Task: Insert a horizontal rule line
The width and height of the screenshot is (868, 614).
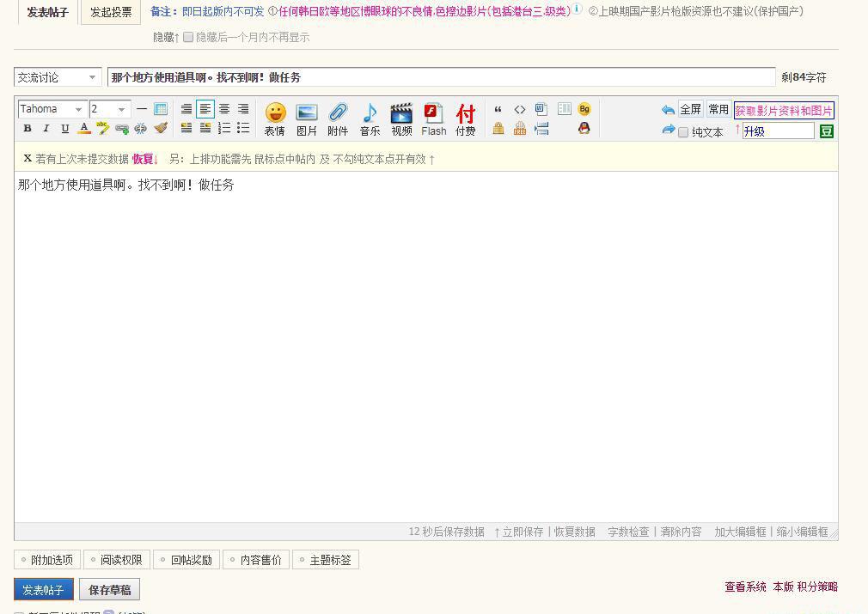Action: pos(142,109)
